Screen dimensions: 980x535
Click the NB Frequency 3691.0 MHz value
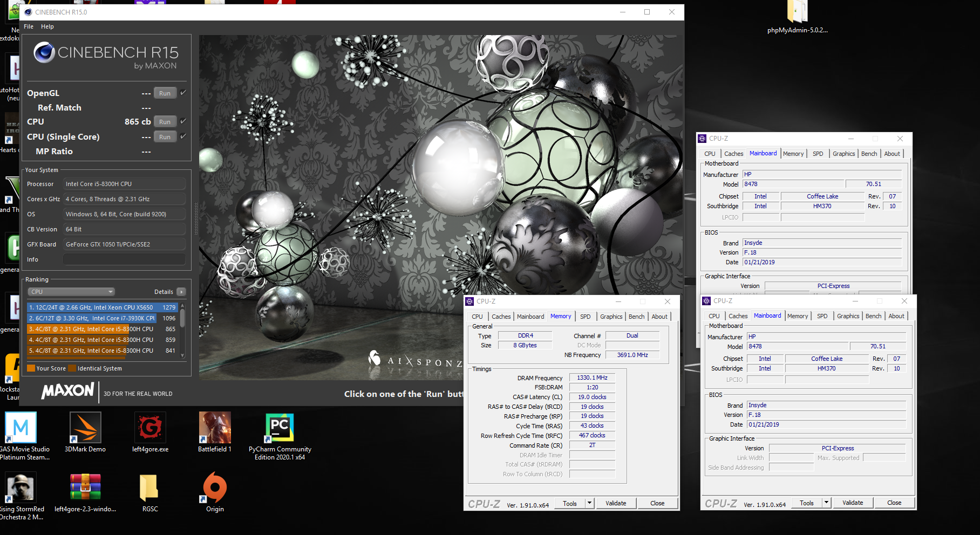click(632, 355)
